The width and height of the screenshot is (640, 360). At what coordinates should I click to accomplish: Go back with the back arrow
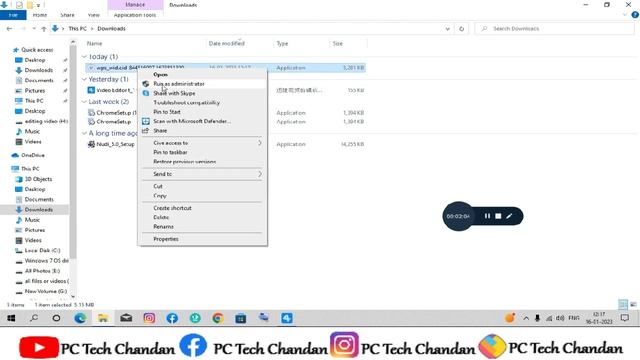[x=9, y=29]
